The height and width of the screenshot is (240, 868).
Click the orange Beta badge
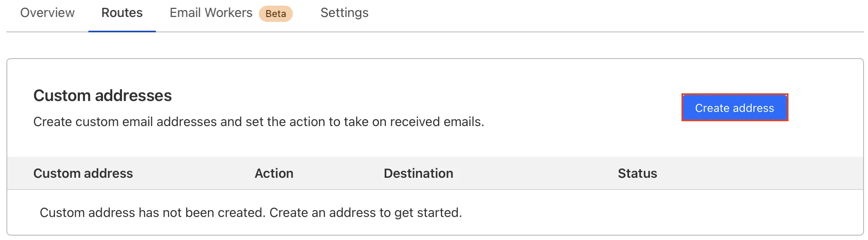[276, 14]
